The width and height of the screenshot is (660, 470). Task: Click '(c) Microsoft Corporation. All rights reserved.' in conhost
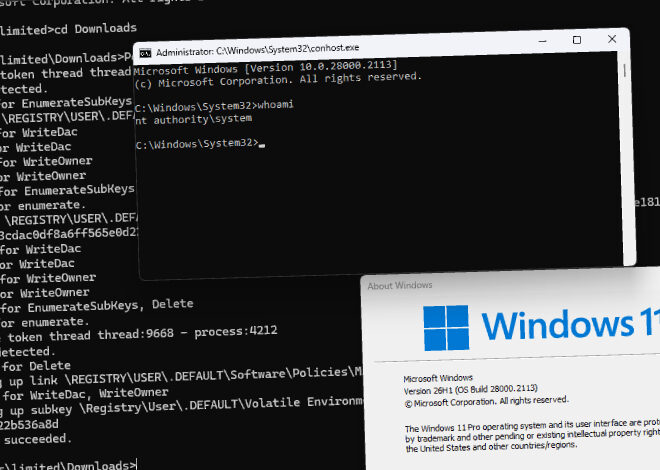point(278,80)
